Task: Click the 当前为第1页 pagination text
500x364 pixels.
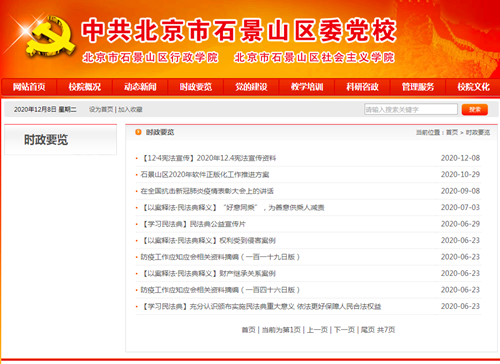Action: coord(281,330)
